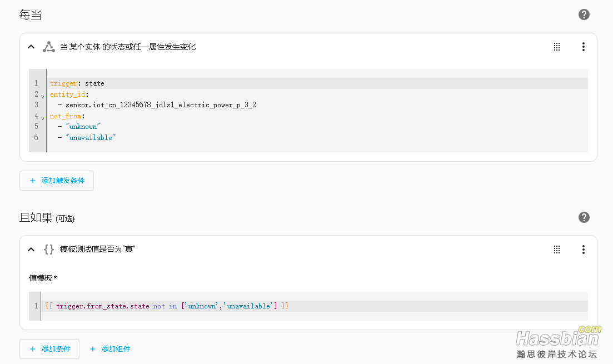The height and width of the screenshot is (364, 613).
Task: Click into the value template editor line
Action: coord(314,306)
